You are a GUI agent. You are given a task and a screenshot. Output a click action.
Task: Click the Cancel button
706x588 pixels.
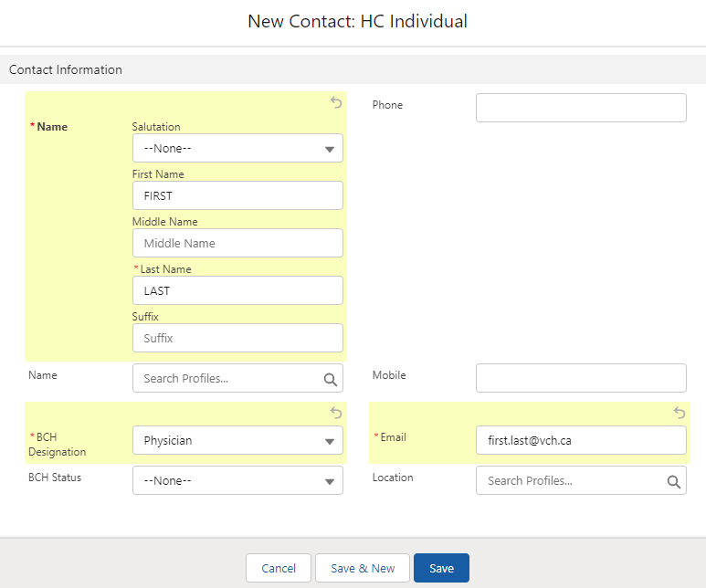pyautogui.click(x=279, y=568)
